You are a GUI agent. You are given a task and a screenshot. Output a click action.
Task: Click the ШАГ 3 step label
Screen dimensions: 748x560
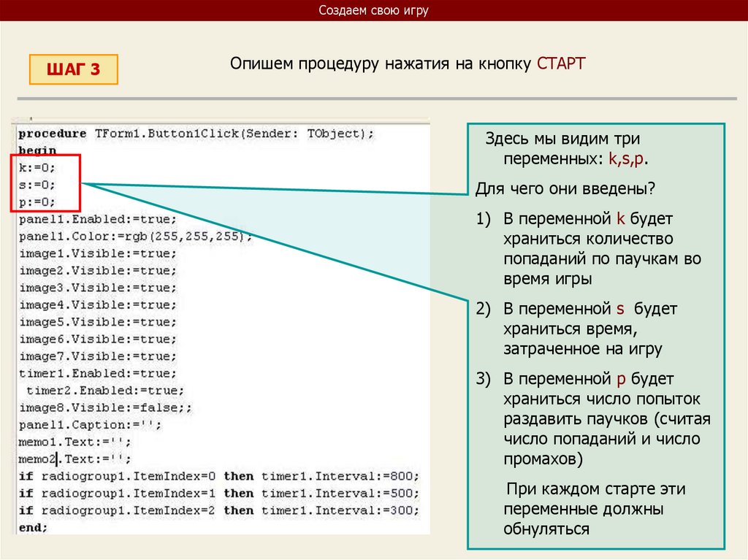click(74, 69)
